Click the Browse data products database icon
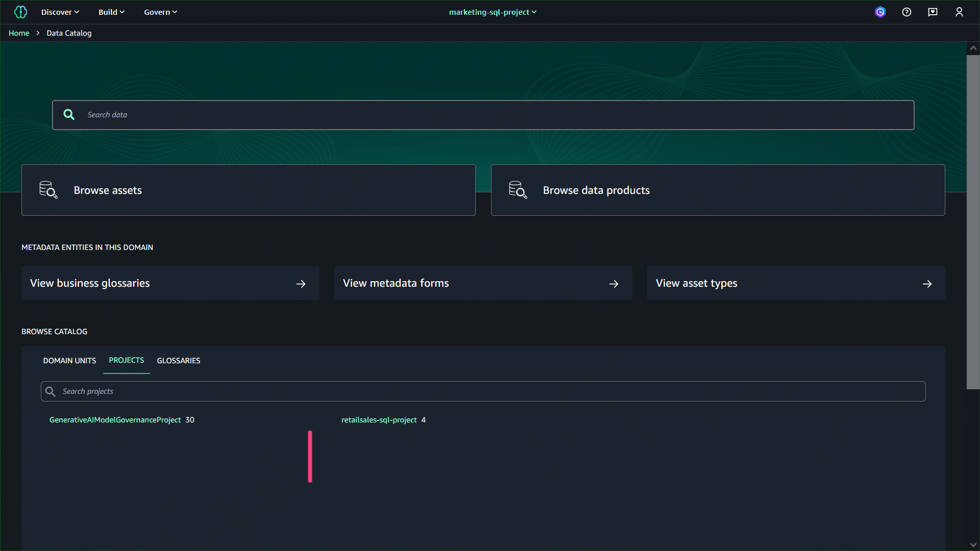The image size is (980, 551). 518,190
